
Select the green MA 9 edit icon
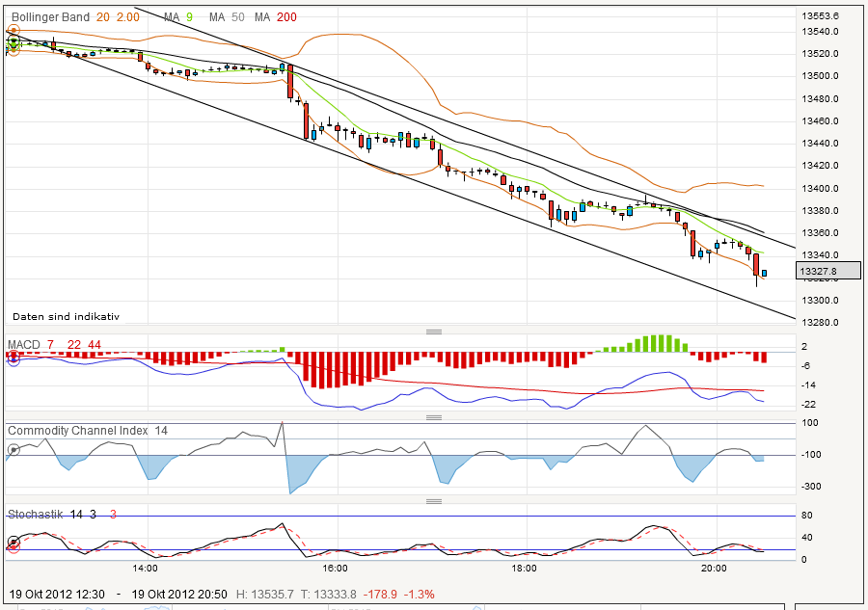[x=14, y=43]
